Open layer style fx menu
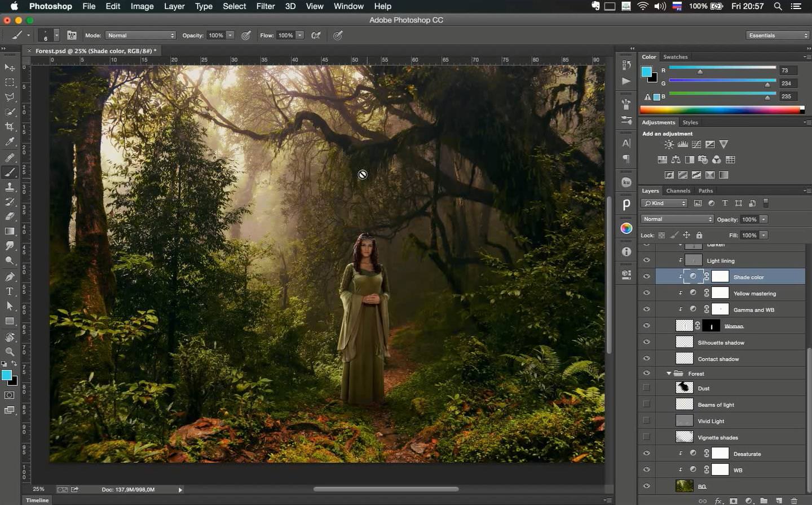Image resolution: width=812 pixels, height=505 pixels. pyautogui.click(x=718, y=500)
